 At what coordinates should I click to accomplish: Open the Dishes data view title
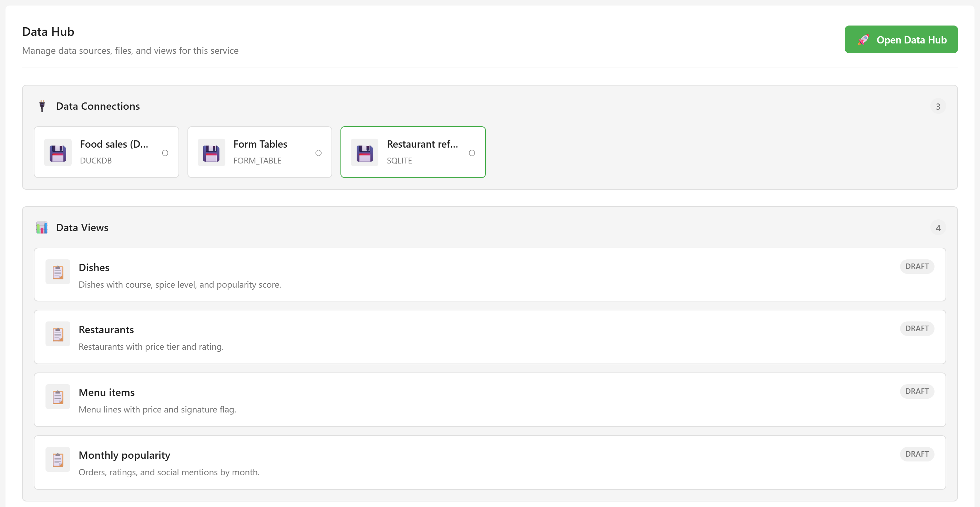94,268
